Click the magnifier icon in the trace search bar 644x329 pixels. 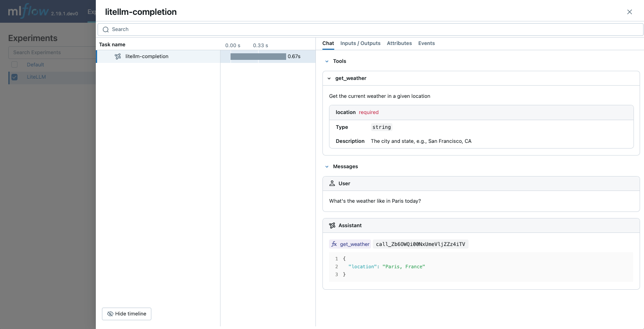coord(105,29)
